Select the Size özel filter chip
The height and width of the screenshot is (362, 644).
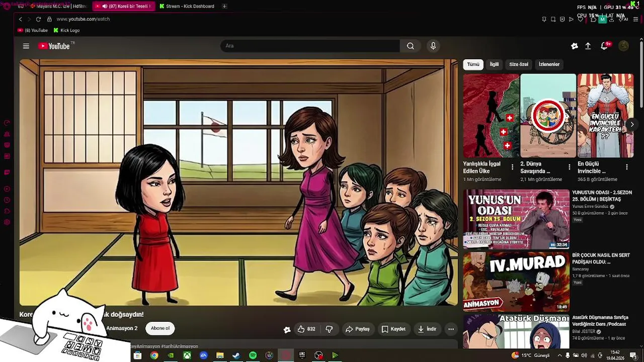pyautogui.click(x=519, y=64)
